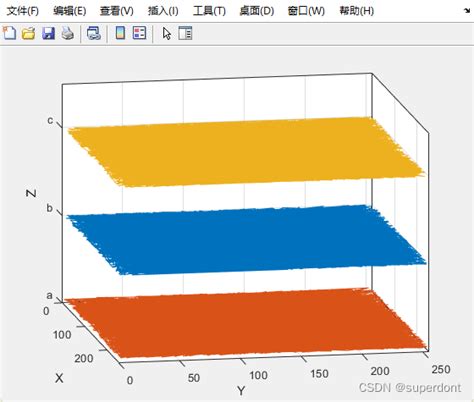Viewport: 474px width, 402px height.
Task: Click the X-axis tick label 100
Action: (62, 334)
